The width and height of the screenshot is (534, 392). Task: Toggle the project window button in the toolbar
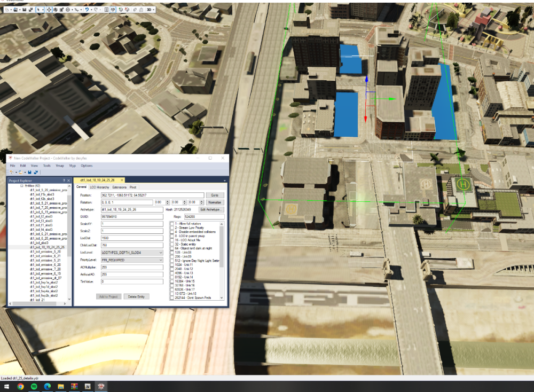(x=113, y=10)
